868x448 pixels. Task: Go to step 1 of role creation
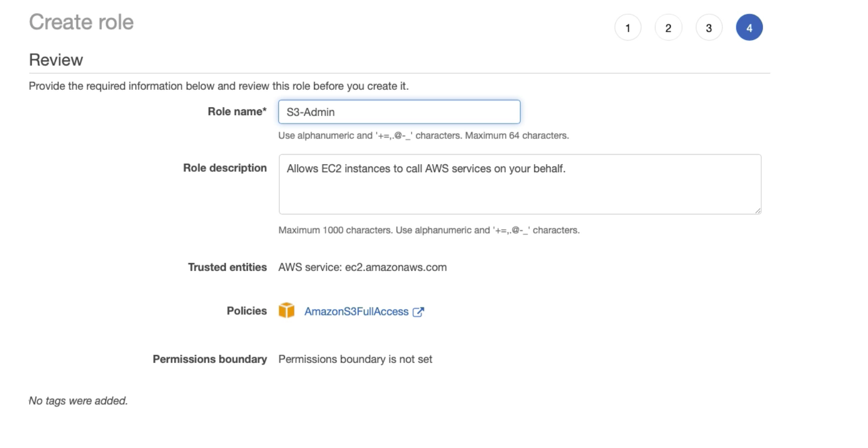[x=627, y=28]
